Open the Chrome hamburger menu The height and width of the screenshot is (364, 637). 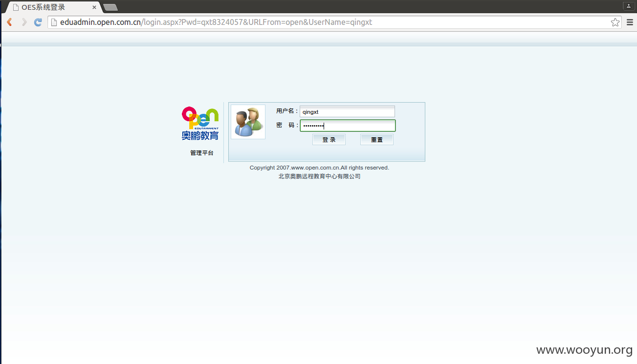[x=630, y=22]
